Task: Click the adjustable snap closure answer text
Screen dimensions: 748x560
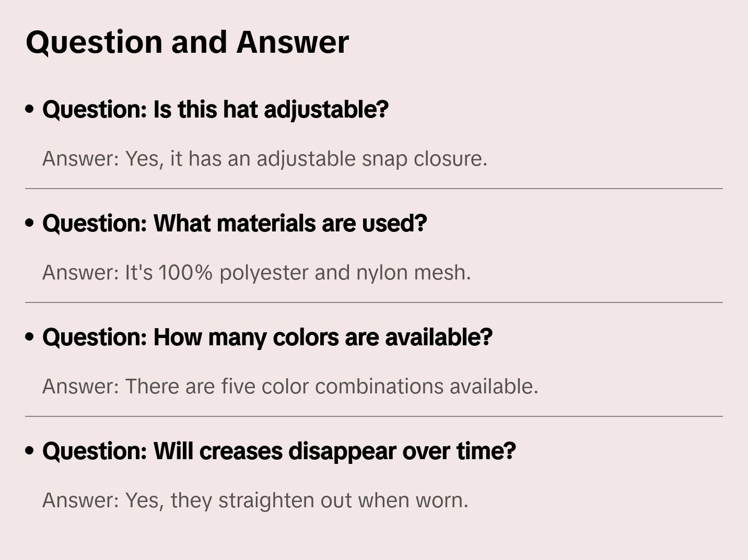Action: pos(264,159)
